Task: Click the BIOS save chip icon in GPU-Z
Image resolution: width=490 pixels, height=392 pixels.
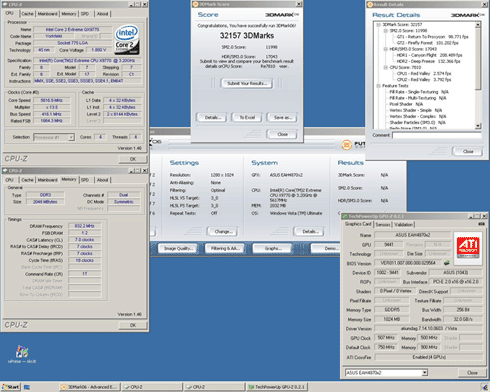Action: point(446,263)
